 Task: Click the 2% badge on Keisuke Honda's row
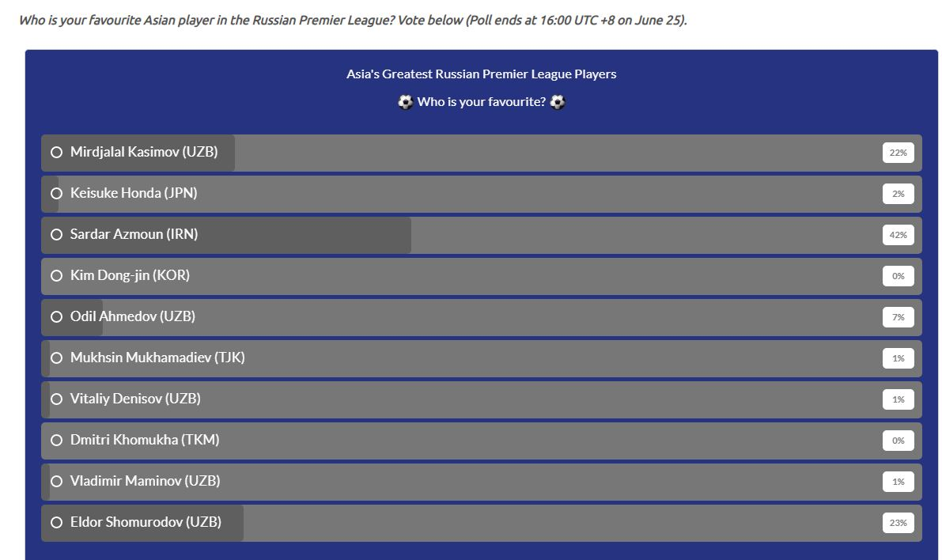[x=898, y=194]
